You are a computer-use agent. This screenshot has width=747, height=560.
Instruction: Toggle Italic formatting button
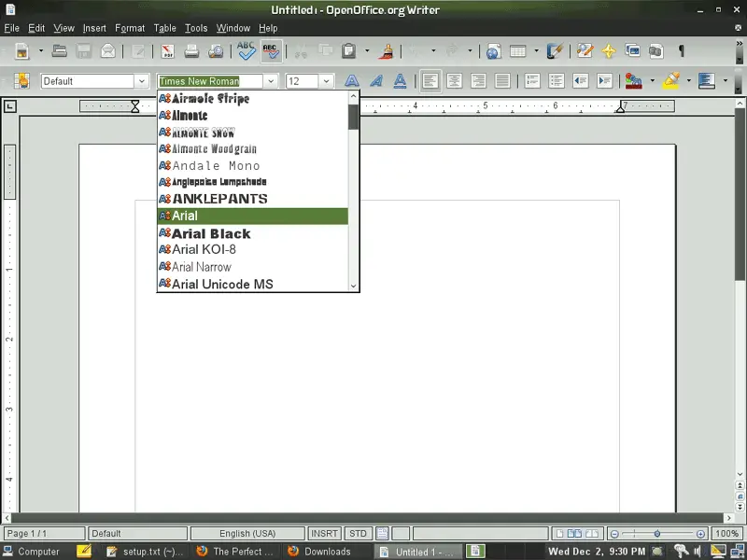tap(376, 81)
